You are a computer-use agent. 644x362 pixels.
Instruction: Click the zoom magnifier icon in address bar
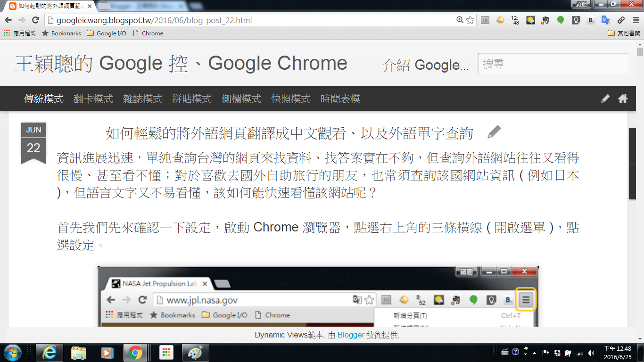click(460, 20)
